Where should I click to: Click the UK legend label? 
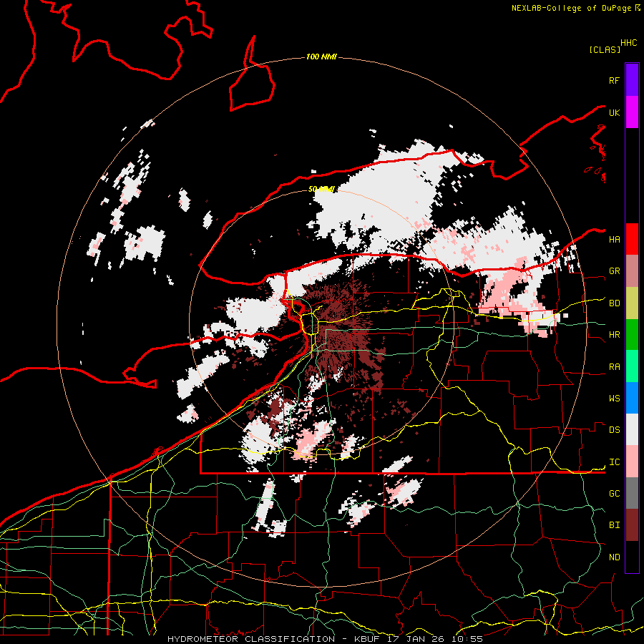click(614, 112)
